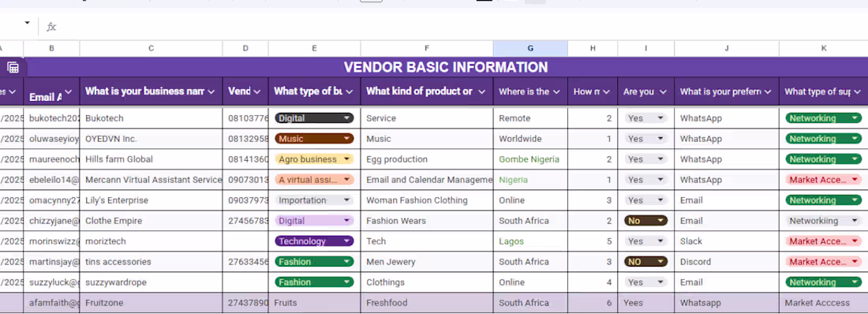Open the filter on "Where is the" header
Screen dimensions: 868x314
[x=556, y=92]
